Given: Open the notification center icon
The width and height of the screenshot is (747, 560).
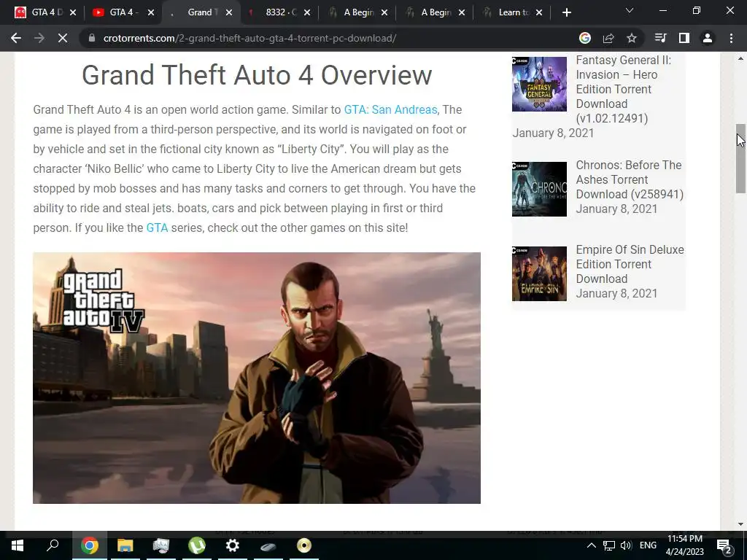Looking at the screenshot, I should 724,545.
